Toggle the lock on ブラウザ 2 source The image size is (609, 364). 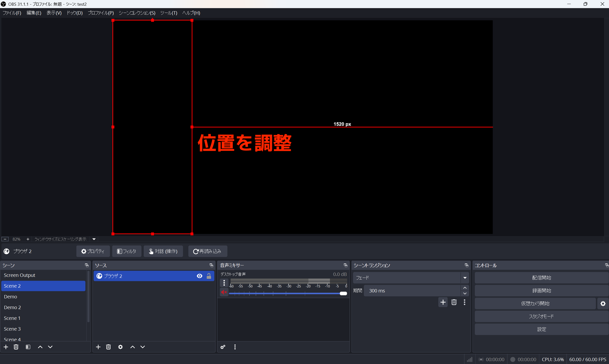[x=209, y=276]
